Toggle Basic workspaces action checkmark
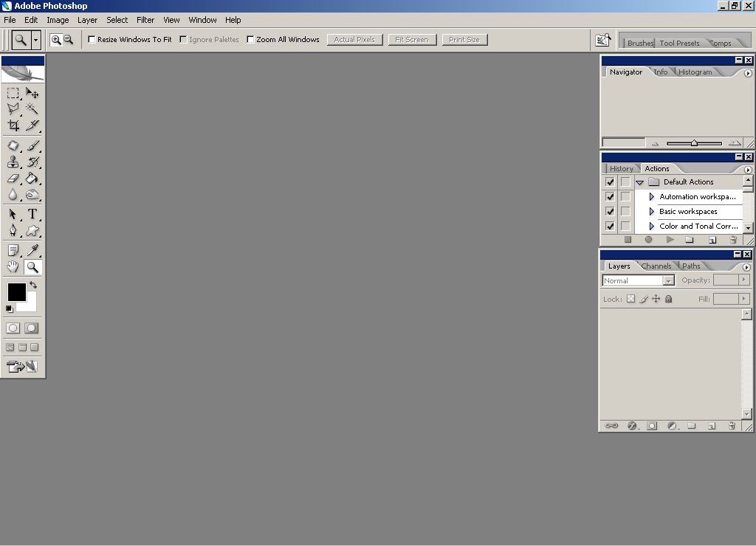Image resolution: width=756 pixels, height=546 pixels. [x=610, y=212]
